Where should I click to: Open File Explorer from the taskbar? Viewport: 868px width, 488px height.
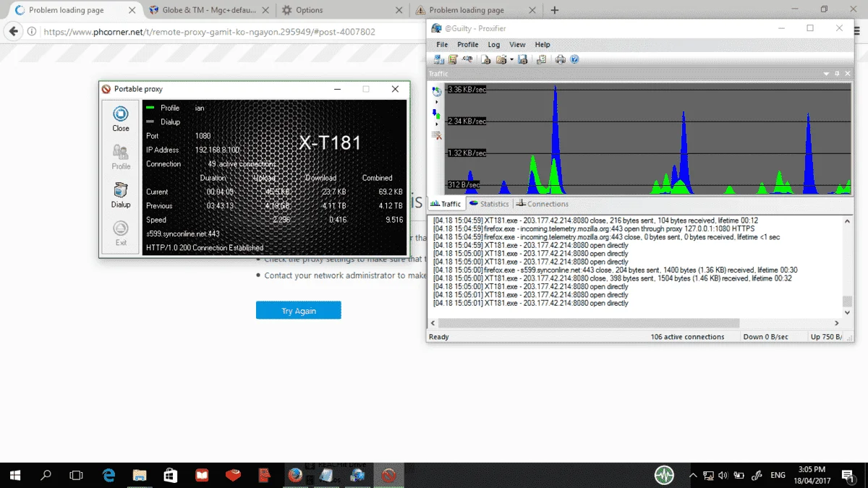[140, 475]
